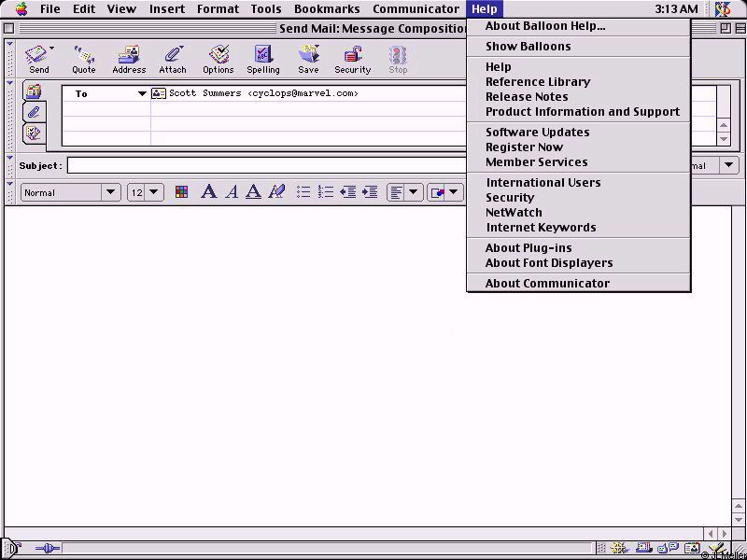The width and height of the screenshot is (747, 560).
Task: Open the application switcher icon in the menu bar
Action: 723,8
